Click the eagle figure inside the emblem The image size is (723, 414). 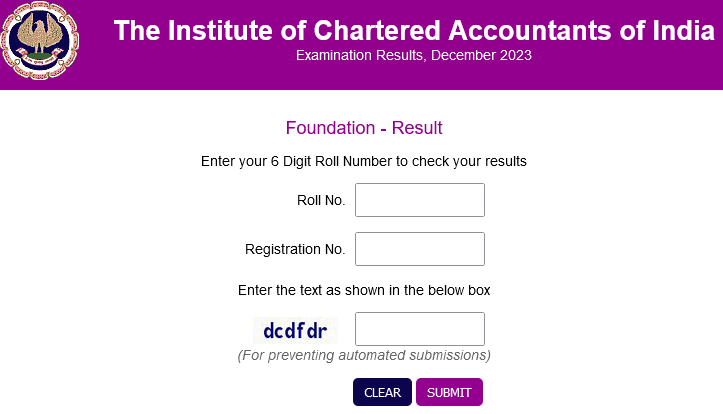coord(39,35)
